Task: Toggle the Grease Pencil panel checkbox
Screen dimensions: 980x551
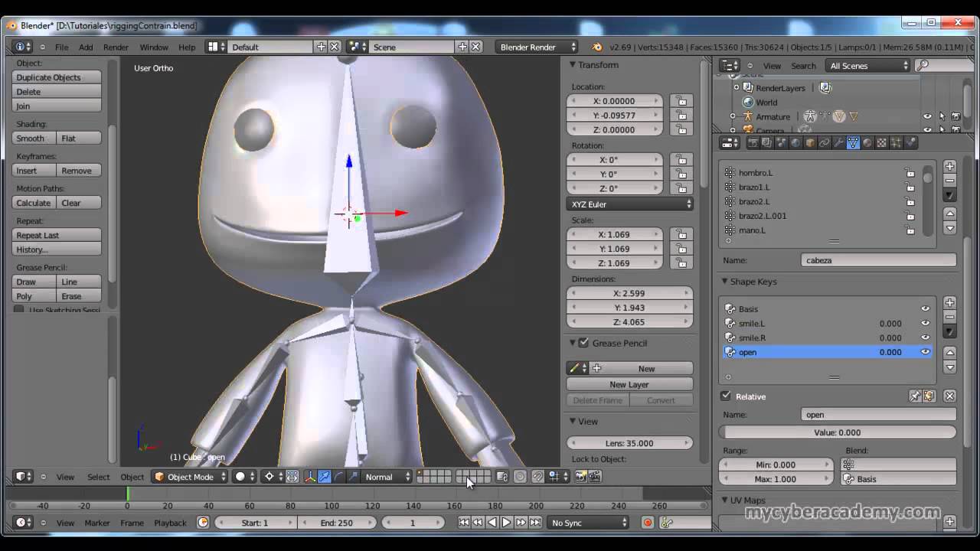Action: point(583,342)
